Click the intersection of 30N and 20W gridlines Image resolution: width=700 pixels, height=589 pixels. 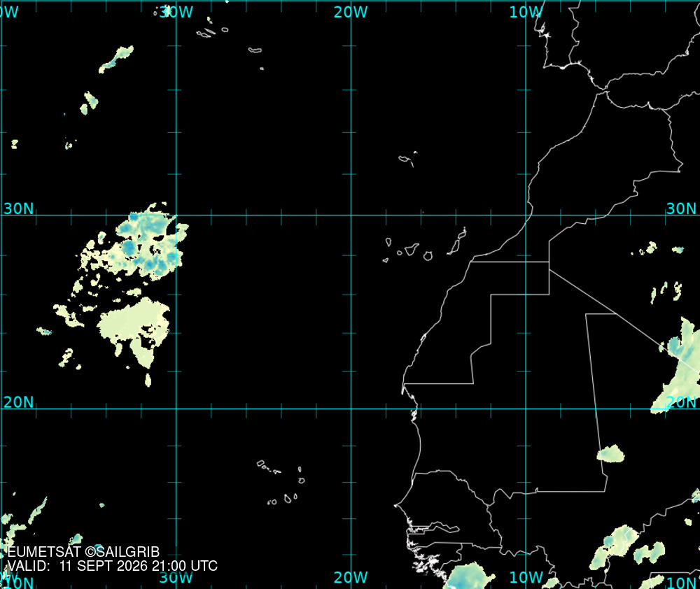coord(351,215)
